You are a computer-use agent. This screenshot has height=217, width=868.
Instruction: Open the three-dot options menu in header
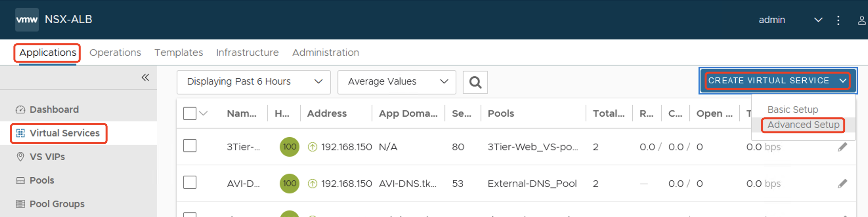click(x=838, y=20)
